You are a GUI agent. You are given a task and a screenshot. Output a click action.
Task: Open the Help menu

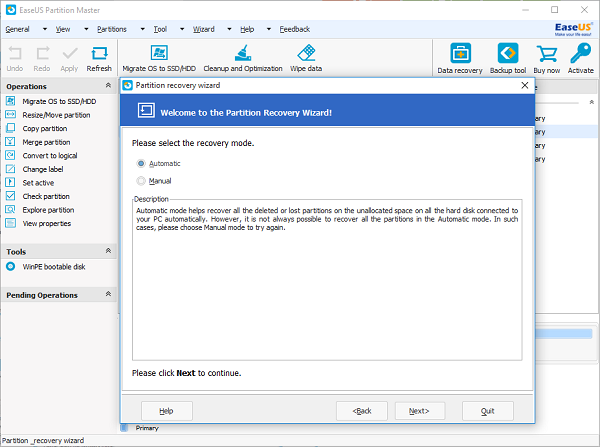click(x=247, y=29)
